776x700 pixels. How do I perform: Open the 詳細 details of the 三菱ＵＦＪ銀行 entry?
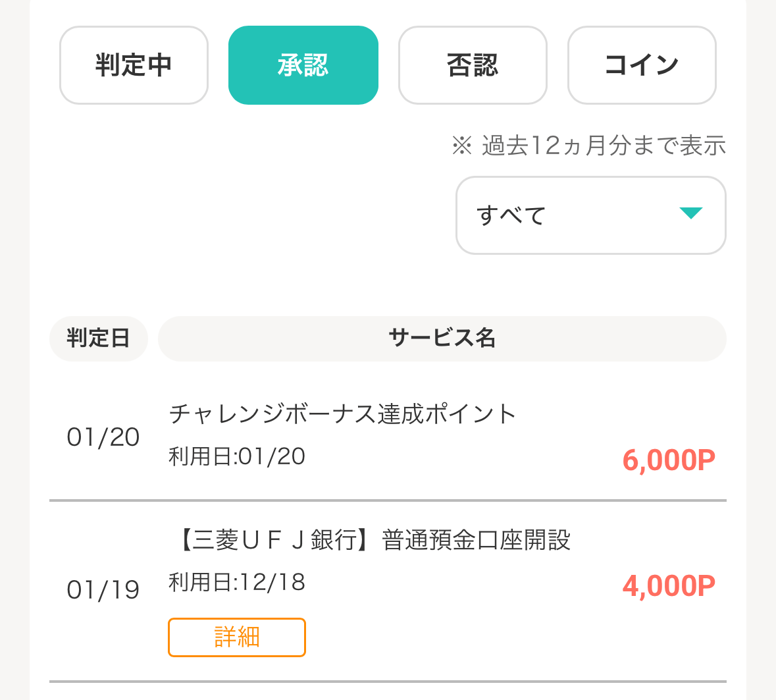coord(236,637)
